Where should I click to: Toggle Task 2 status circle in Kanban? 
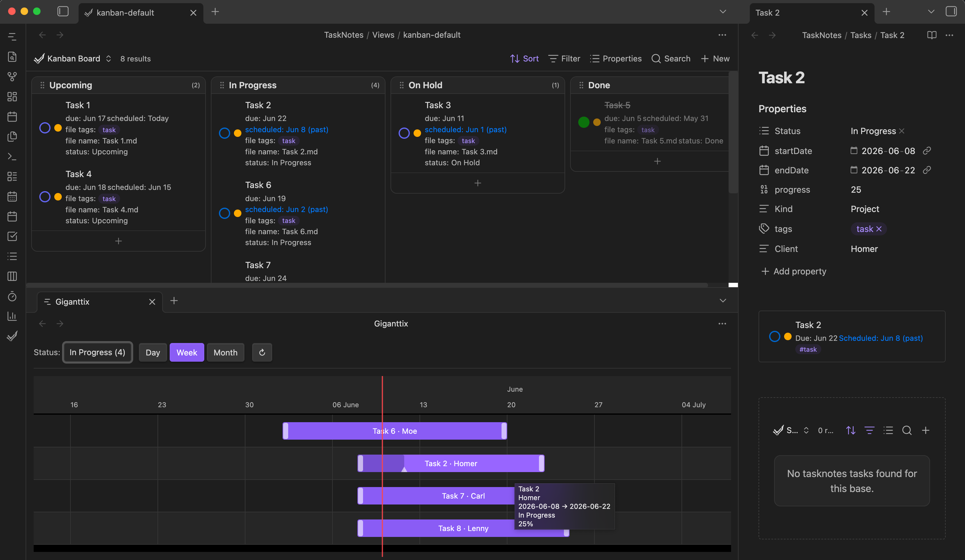[224, 133]
